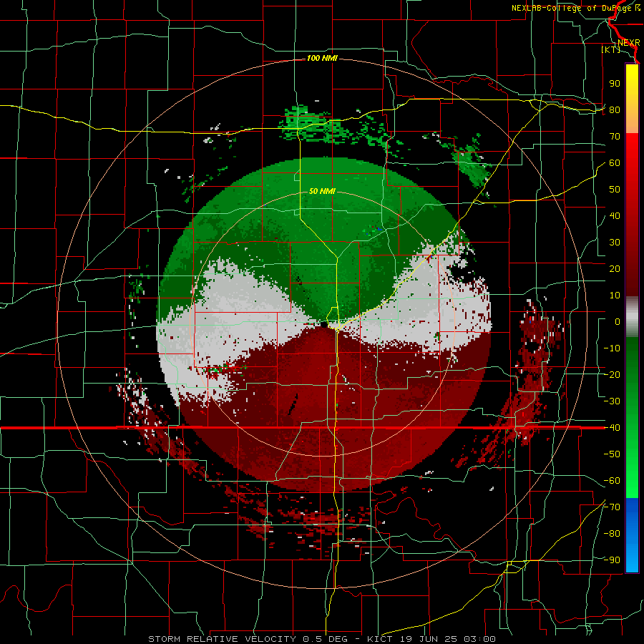
Task: Click the -10 scale label
Action: pyautogui.click(x=612, y=348)
